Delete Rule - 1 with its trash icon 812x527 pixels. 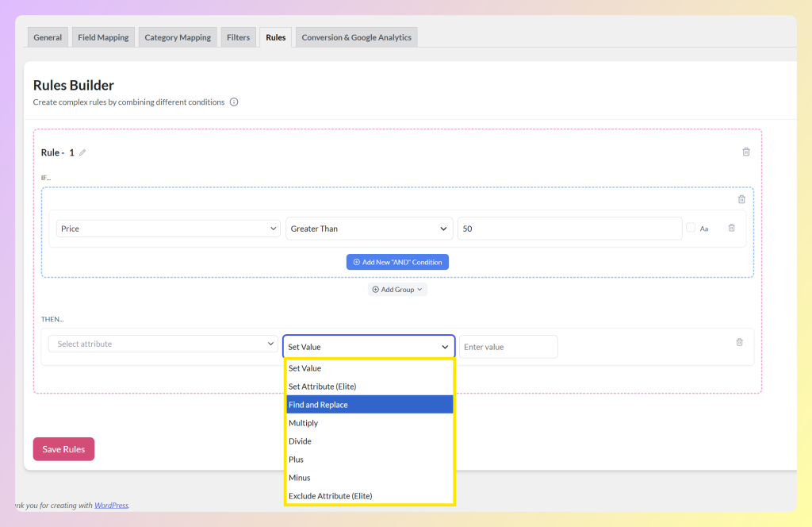tap(746, 152)
